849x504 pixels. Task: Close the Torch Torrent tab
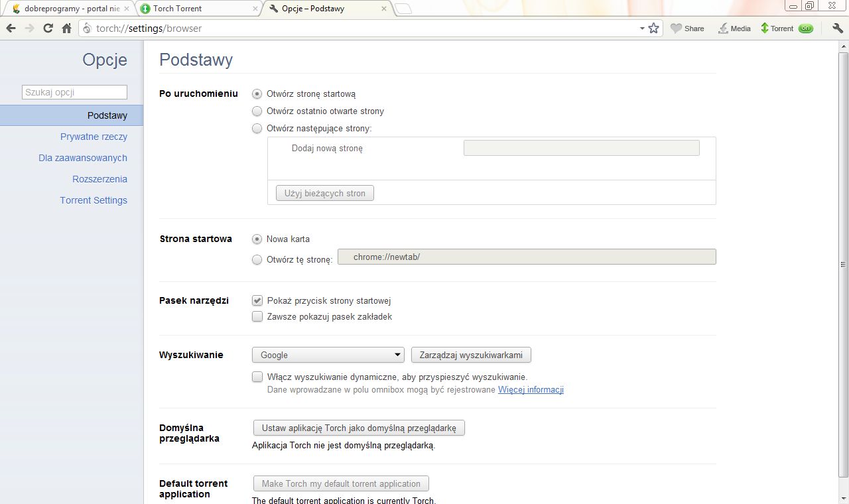[x=255, y=9]
